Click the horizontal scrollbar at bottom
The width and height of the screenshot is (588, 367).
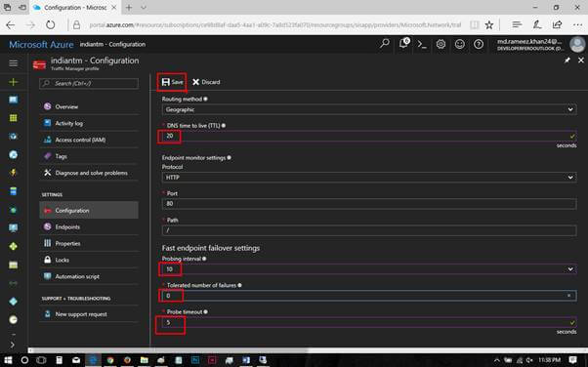168,350
